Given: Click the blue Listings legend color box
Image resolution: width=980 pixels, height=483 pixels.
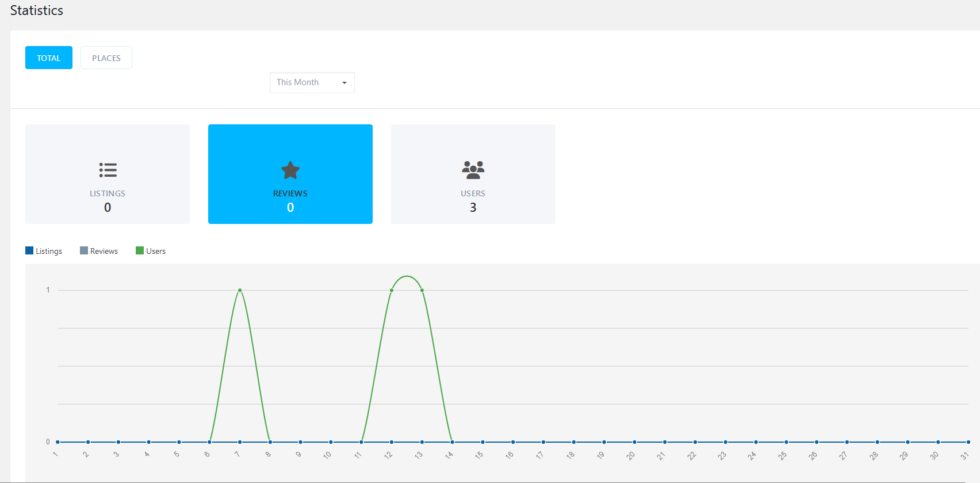Looking at the screenshot, I should [x=29, y=250].
